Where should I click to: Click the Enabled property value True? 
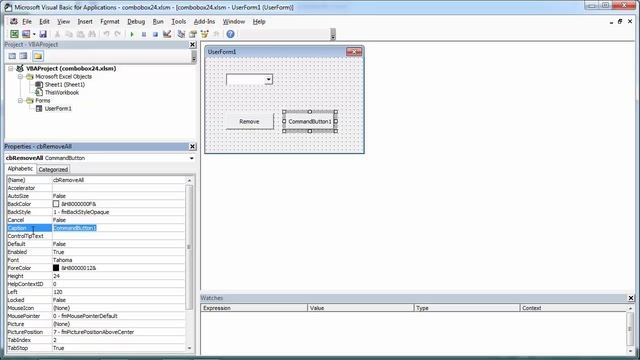(x=118, y=252)
